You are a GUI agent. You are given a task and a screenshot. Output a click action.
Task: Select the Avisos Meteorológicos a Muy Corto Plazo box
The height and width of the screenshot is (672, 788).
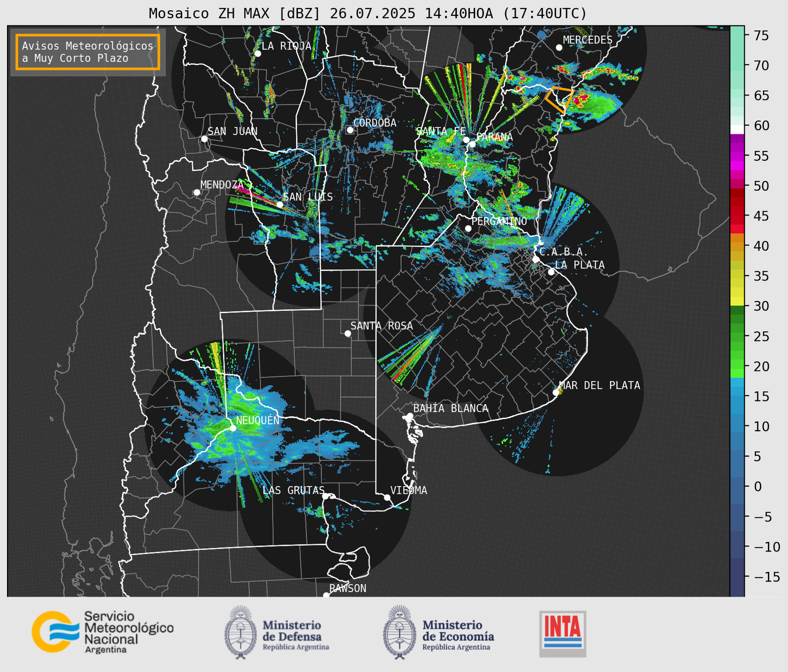pos(88,52)
